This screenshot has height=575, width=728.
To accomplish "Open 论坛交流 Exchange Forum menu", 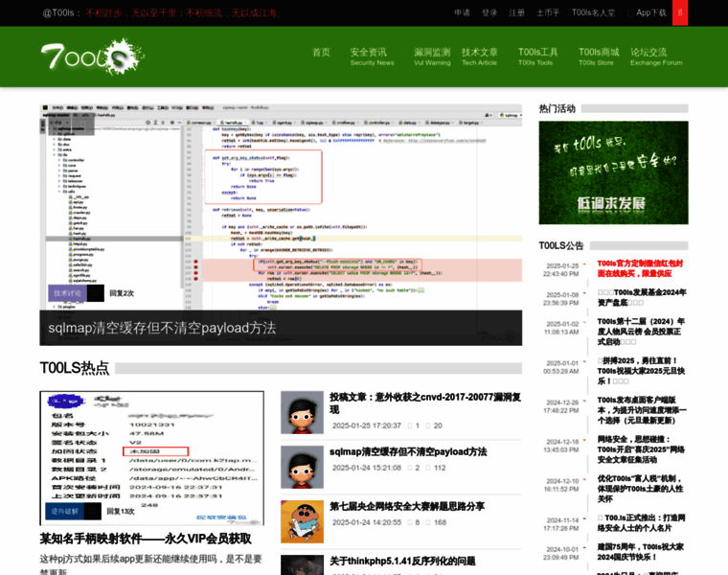I will point(656,57).
